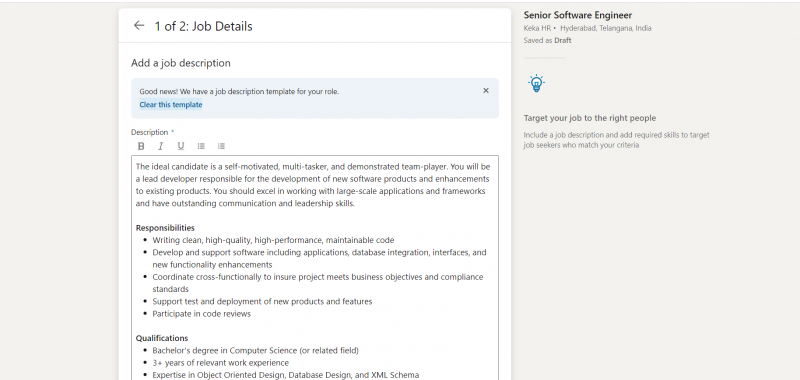The width and height of the screenshot is (800, 380).
Task: Toggle bold formatting in description toolbar
Action: (x=141, y=146)
